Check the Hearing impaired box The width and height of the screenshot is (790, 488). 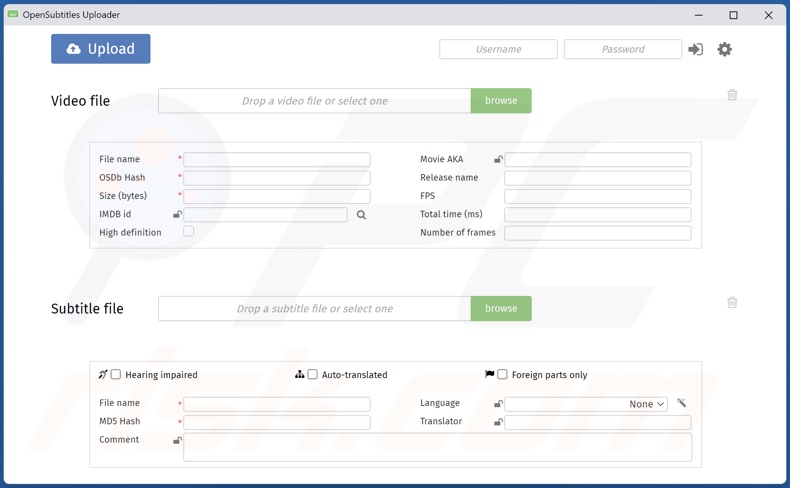116,374
